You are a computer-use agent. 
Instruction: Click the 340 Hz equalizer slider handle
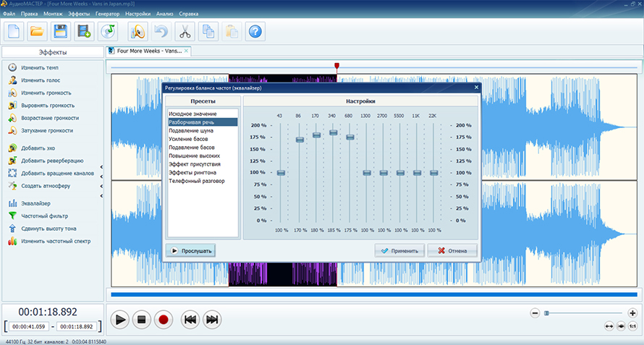(333, 132)
